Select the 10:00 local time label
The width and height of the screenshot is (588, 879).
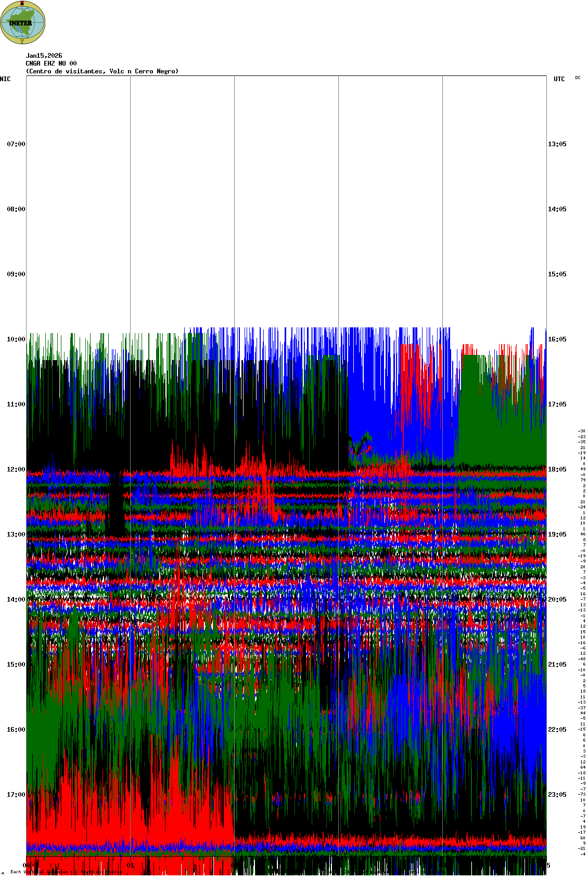point(16,339)
